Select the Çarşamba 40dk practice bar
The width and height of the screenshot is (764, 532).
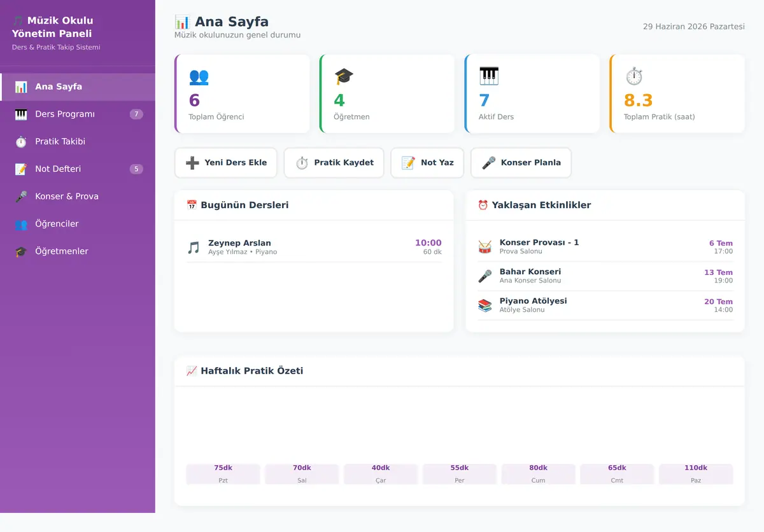381,474
